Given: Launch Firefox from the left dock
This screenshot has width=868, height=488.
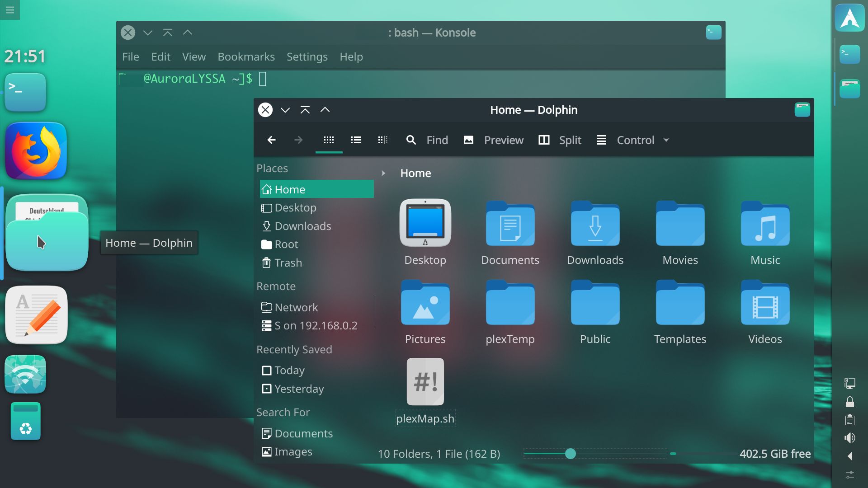Looking at the screenshot, I should point(36,150).
